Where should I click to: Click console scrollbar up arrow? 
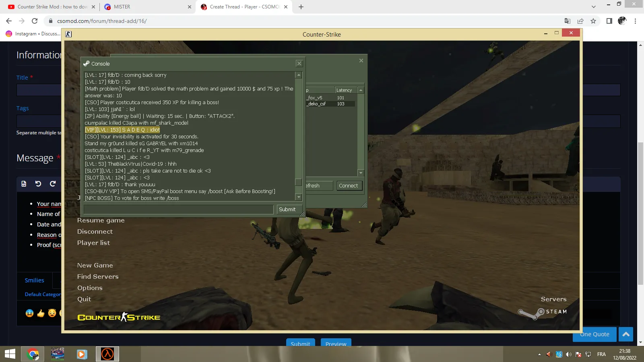[x=299, y=75]
